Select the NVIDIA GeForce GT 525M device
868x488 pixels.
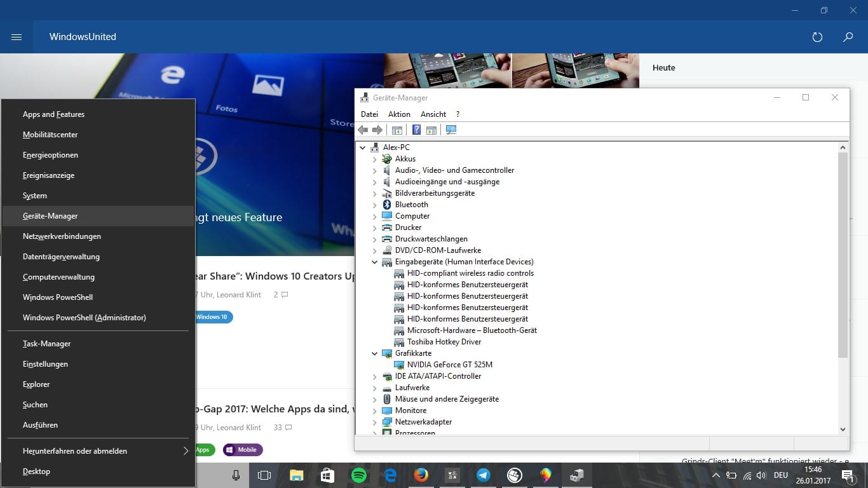coord(449,365)
